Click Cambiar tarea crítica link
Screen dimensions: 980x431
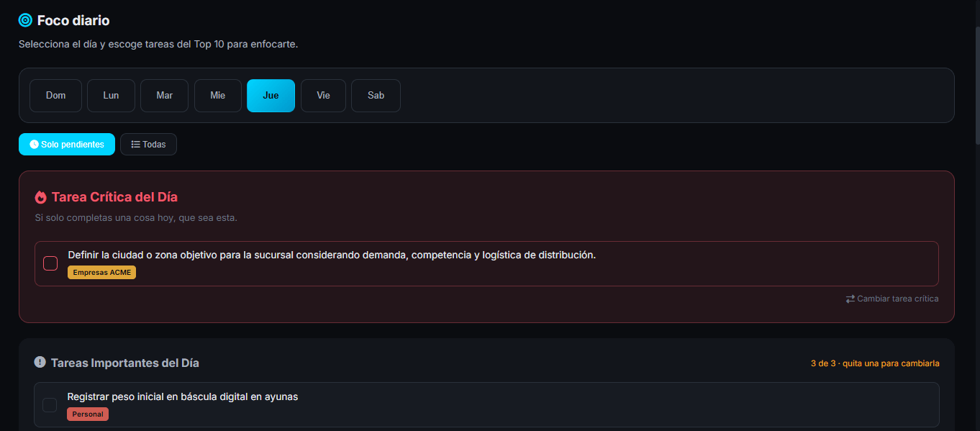click(x=892, y=299)
